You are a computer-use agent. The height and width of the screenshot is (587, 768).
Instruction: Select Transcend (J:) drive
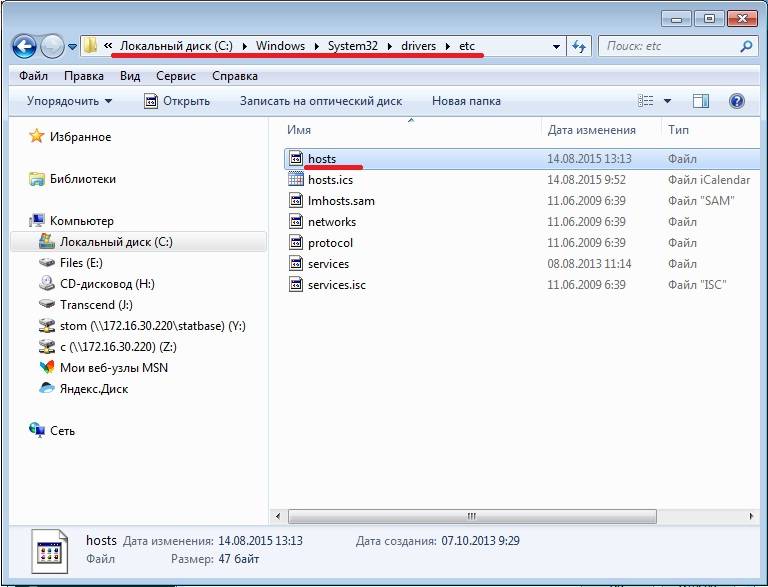[x=96, y=305]
